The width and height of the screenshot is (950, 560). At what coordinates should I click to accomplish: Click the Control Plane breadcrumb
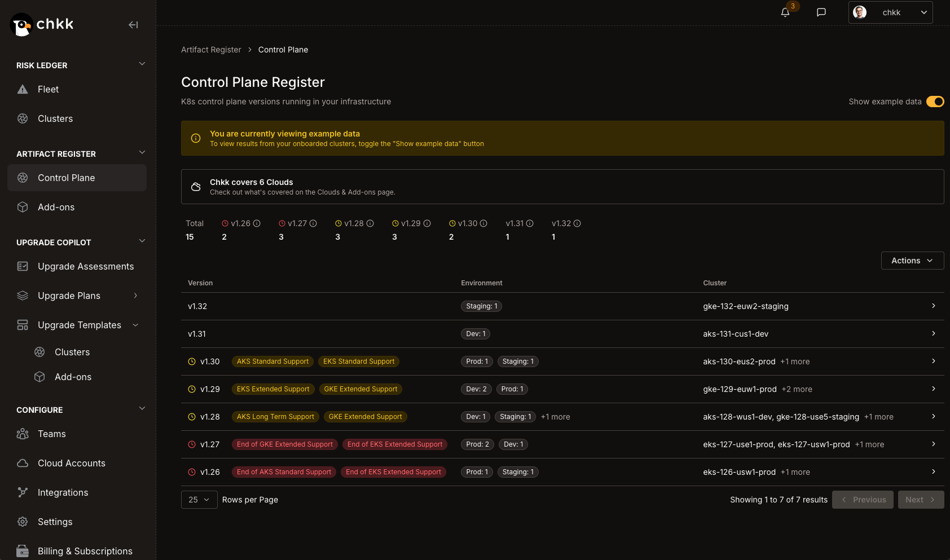pyautogui.click(x=283, y=50)
